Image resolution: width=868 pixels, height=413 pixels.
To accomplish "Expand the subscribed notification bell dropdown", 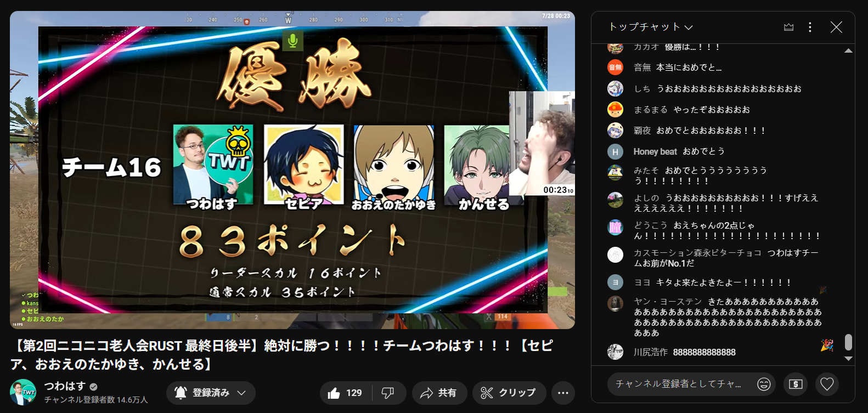I will pyautogui.click(x=211, y=393).
